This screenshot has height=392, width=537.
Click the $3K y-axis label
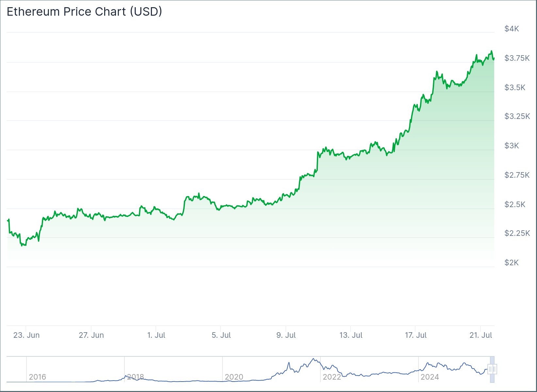pos(512,146)
